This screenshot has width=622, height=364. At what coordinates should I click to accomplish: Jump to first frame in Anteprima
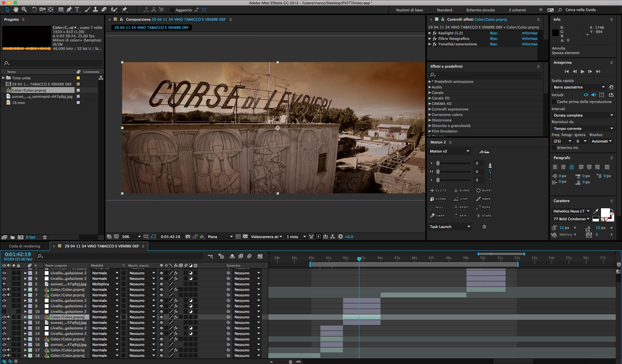pyautogui.click(x=567, y=71)
